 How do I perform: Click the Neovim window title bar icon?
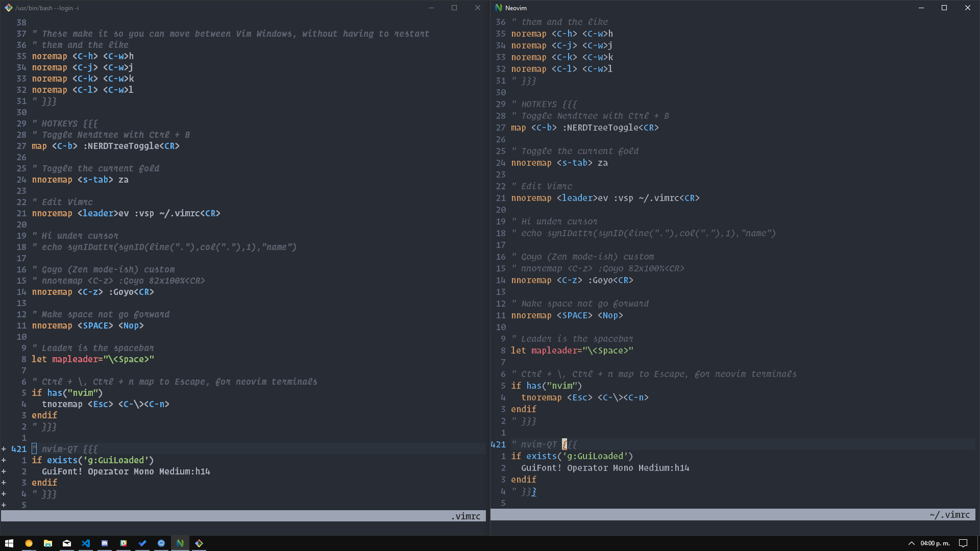499,8
